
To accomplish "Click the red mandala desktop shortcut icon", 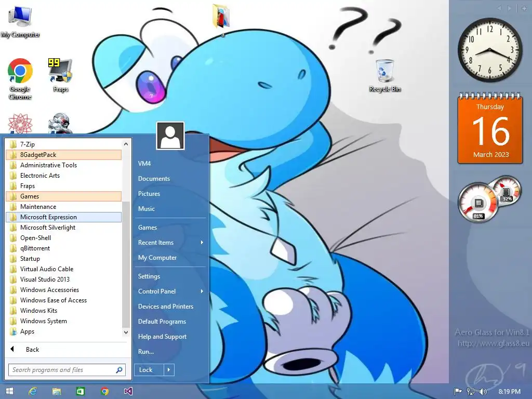I will 20,123.
